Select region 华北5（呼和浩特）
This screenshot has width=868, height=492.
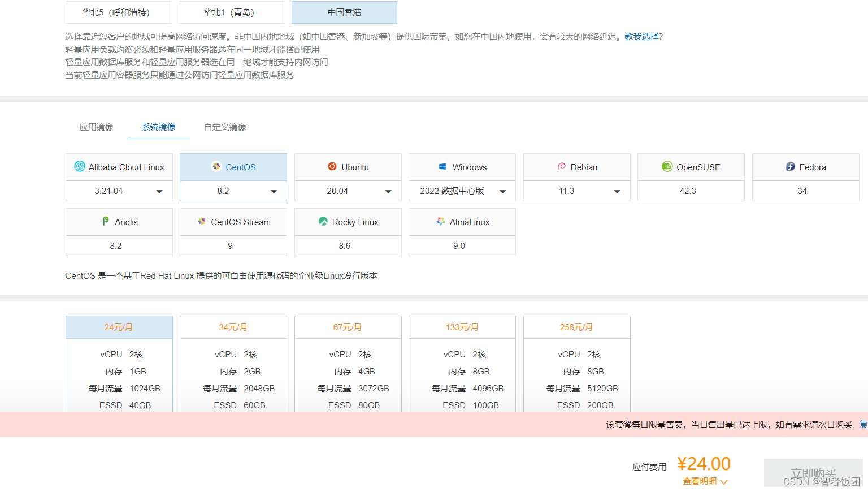click(x=118, y=12)
